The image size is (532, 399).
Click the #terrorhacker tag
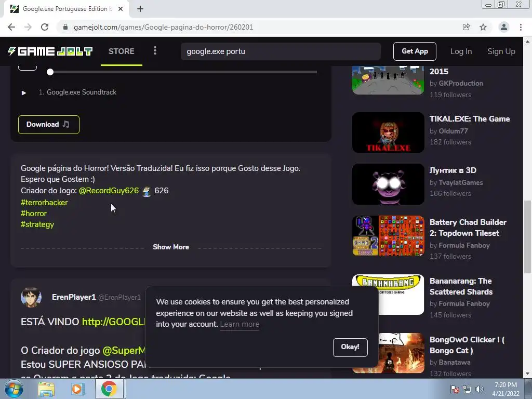(x=44, y=203)
